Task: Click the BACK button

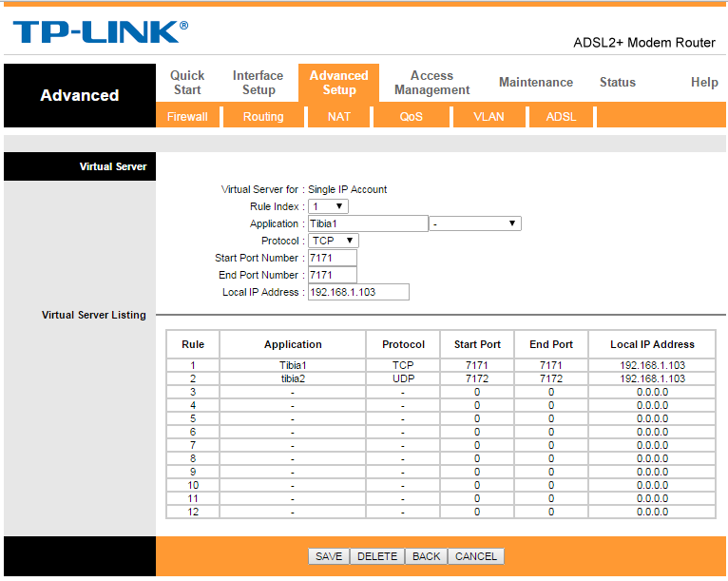Action: pos(426,556)
